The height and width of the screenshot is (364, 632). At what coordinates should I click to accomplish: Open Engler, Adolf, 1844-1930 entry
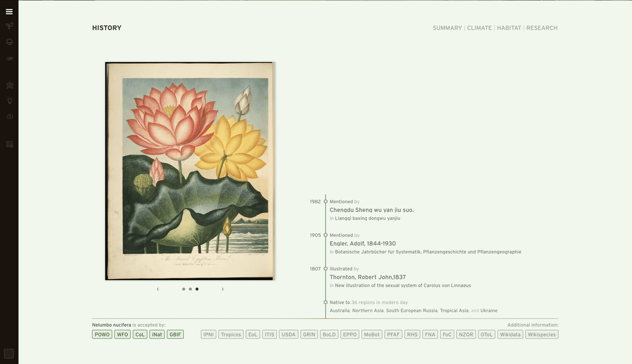tap(363, 243)
